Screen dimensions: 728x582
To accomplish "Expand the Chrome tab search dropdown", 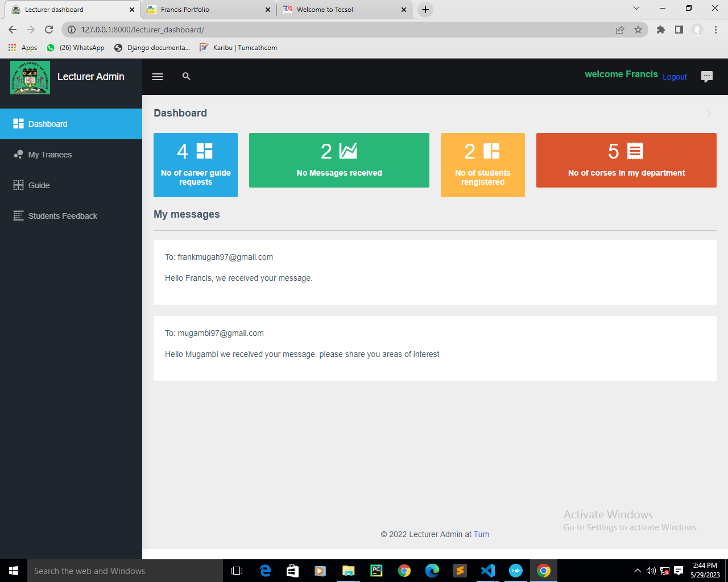I will coord(636,9).
